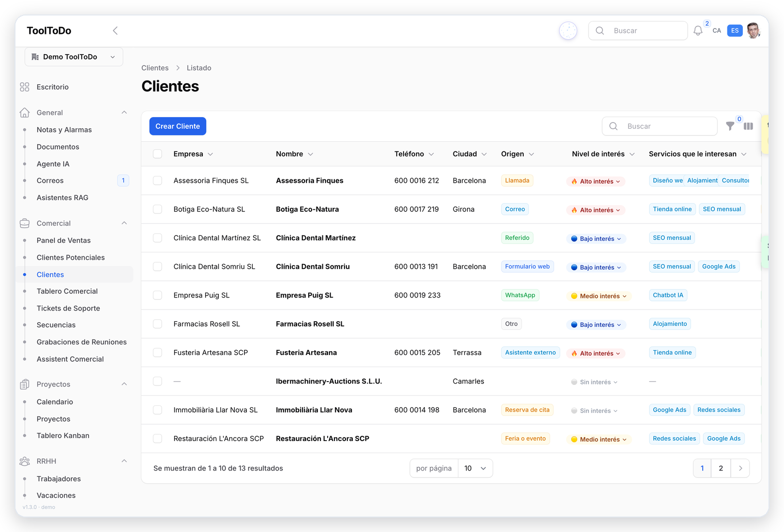Click the Clientes breadcrumb link
Screen dimensions: 784x532
point(155,68)
